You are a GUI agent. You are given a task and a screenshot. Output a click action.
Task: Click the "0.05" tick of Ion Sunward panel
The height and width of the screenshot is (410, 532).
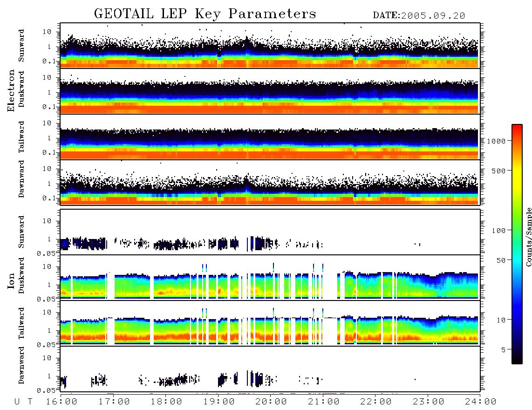point(47,253)
